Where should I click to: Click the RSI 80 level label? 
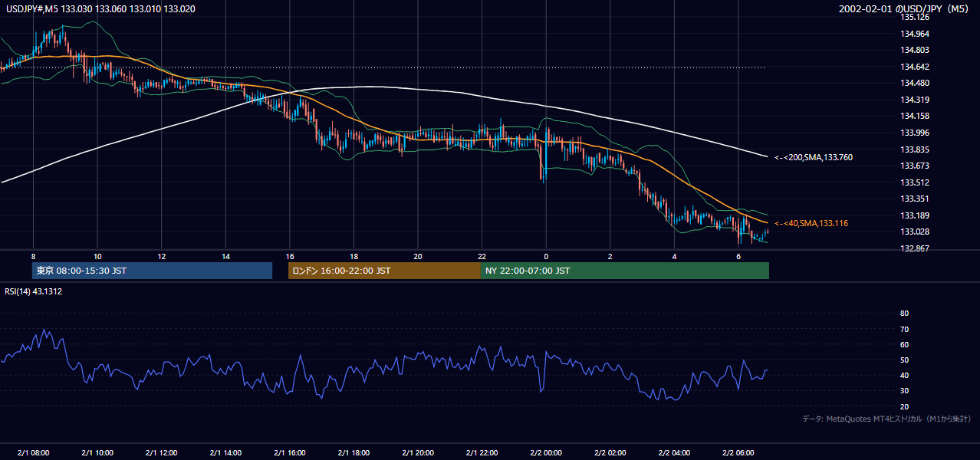(x=905, y=314)
